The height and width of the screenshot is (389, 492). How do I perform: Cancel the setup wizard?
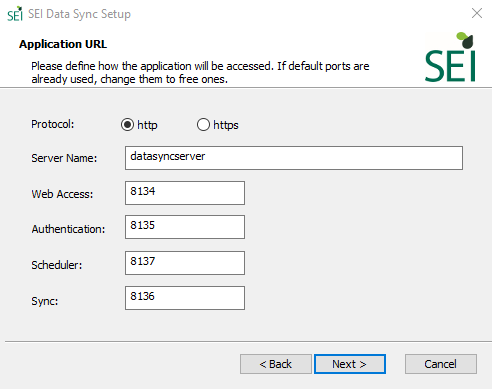(x=441, y=364)
